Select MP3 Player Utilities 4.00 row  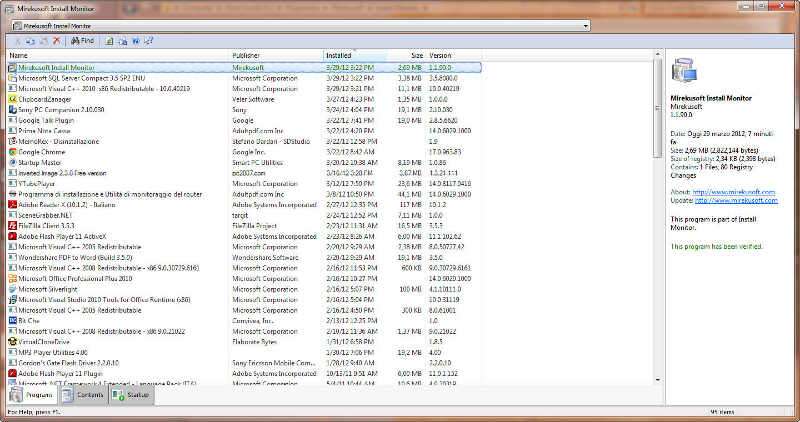[x=244, y=352]
